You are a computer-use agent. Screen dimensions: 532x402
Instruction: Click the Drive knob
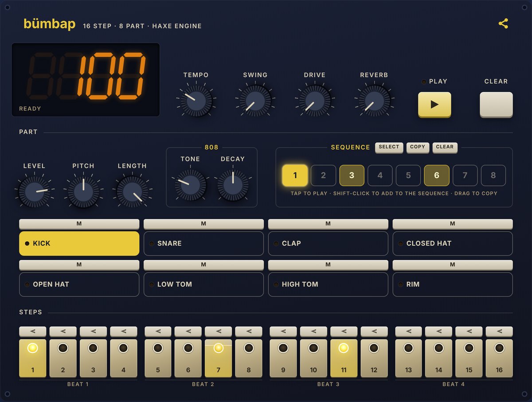click(315, 101)
